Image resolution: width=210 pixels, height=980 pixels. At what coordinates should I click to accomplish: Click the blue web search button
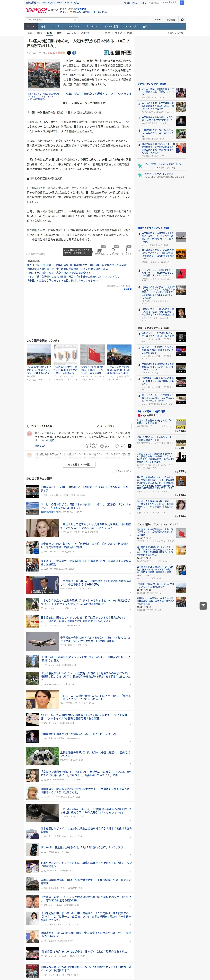[182, 3]
